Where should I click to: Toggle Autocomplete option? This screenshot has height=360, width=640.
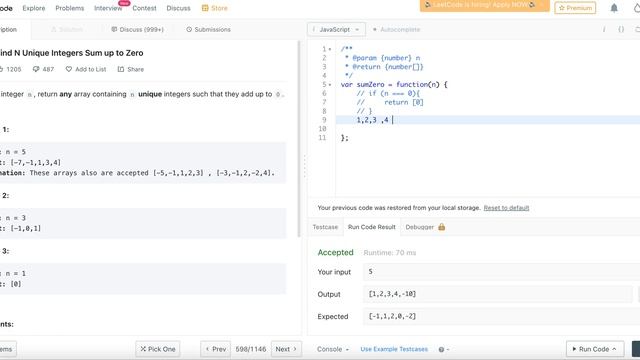click(396, 29)
